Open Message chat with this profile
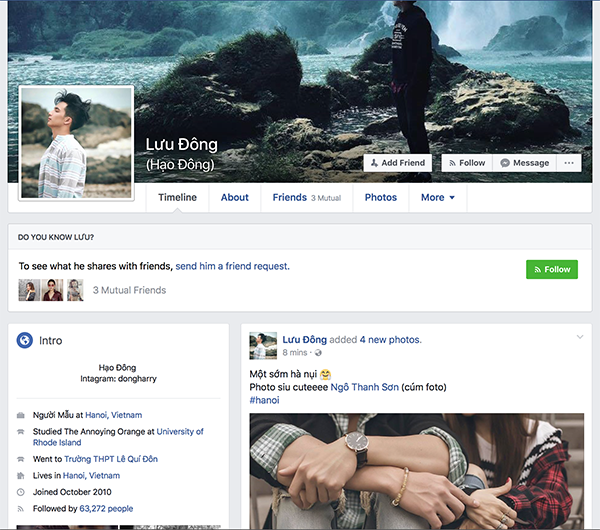The image size is (600, 530). 525,163
